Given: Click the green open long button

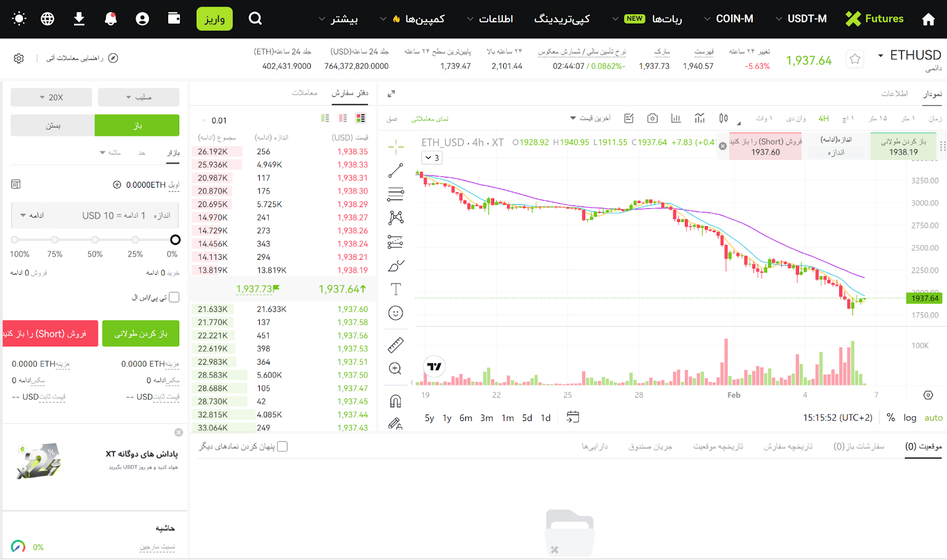Looking at the screenshot, I should pos(141,334).
